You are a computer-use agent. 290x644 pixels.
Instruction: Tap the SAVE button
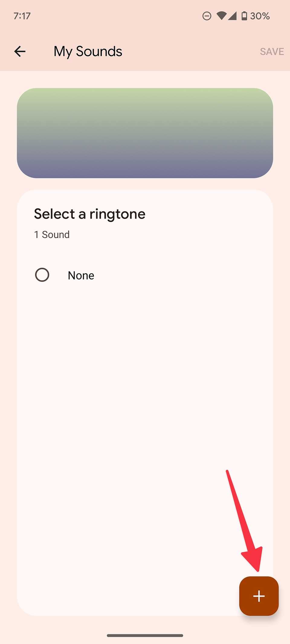271,51
